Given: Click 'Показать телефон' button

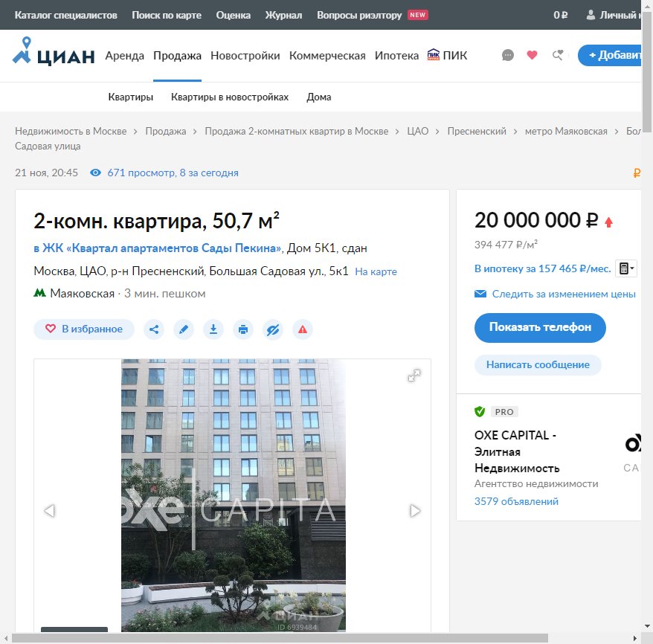Looking at the screenshot, I should (540, 327).
